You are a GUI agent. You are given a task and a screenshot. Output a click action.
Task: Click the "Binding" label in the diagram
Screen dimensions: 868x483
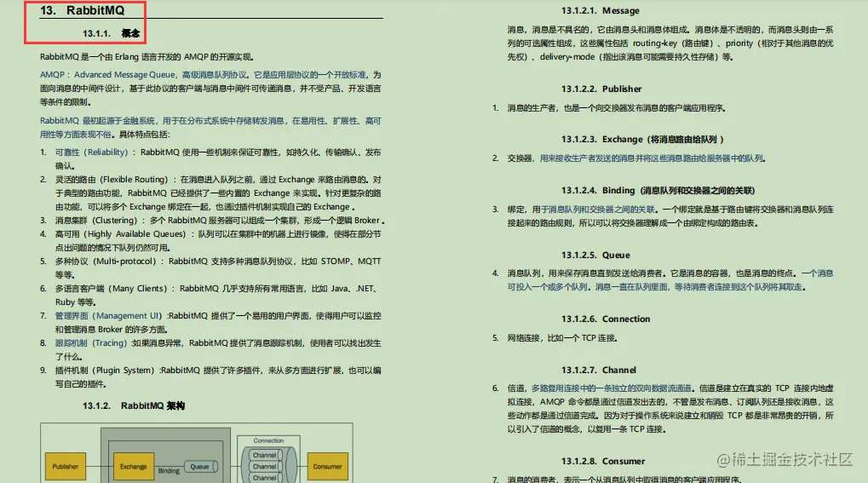click(x=169, y=471)
